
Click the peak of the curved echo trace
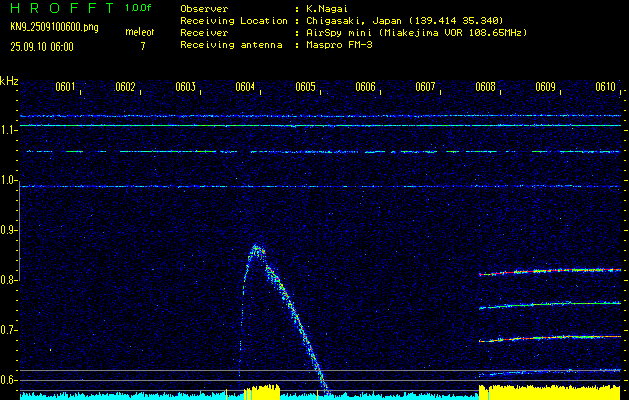click(x=257, y=249)
